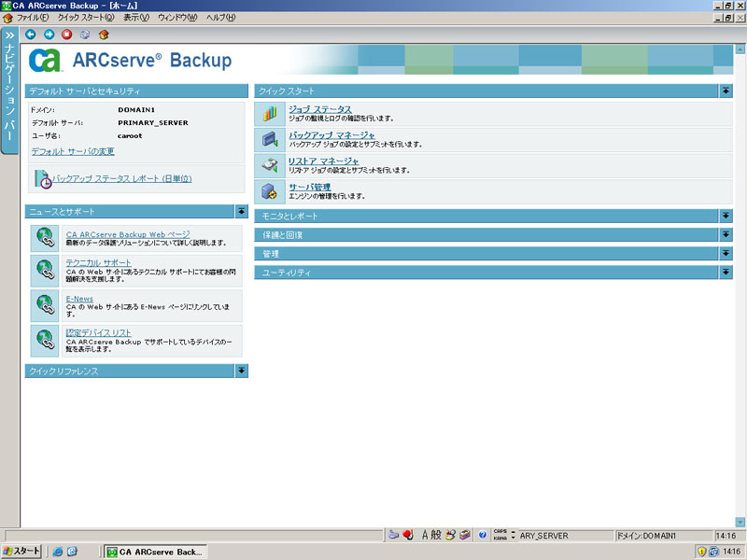This screenshot has width=747, height=560.
Task: Launch the バックアップ マネージャ link
Action: (x=331, y=135)
